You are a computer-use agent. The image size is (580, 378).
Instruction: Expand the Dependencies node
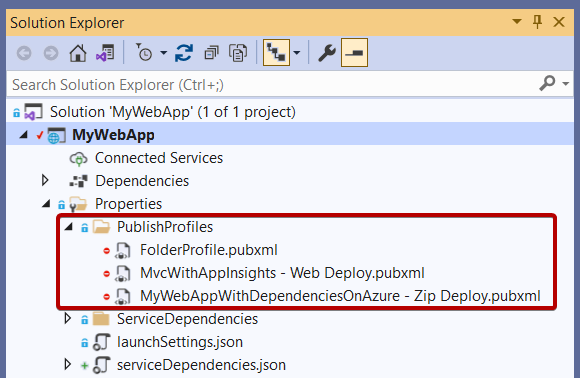click(x=45, y=180)
